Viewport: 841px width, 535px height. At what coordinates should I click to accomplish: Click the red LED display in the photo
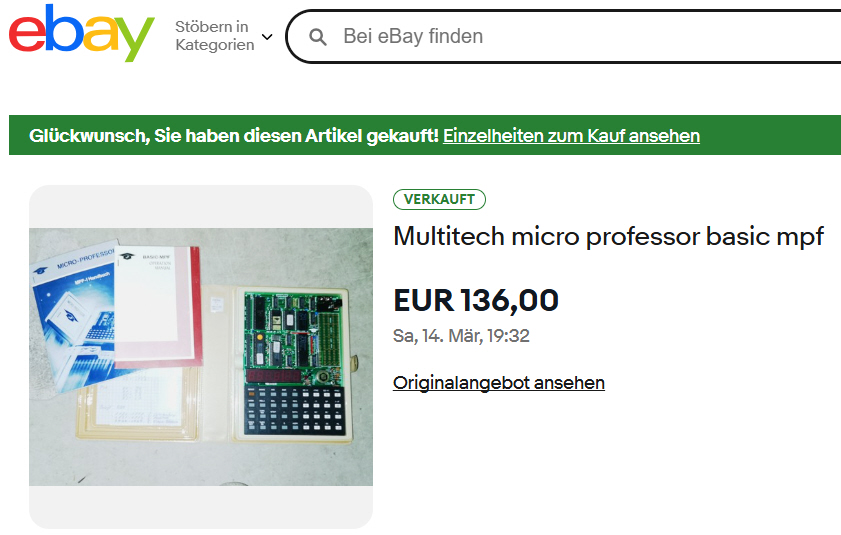point(274,376)
